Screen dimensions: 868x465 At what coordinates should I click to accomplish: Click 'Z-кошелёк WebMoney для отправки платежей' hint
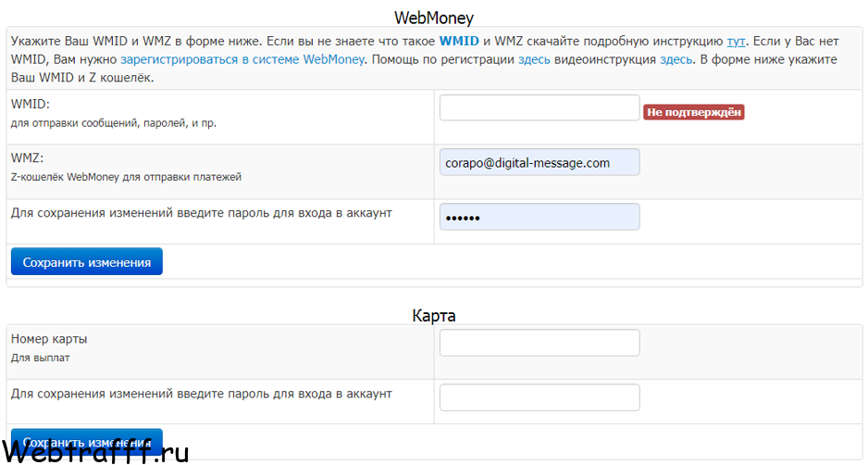126,177
